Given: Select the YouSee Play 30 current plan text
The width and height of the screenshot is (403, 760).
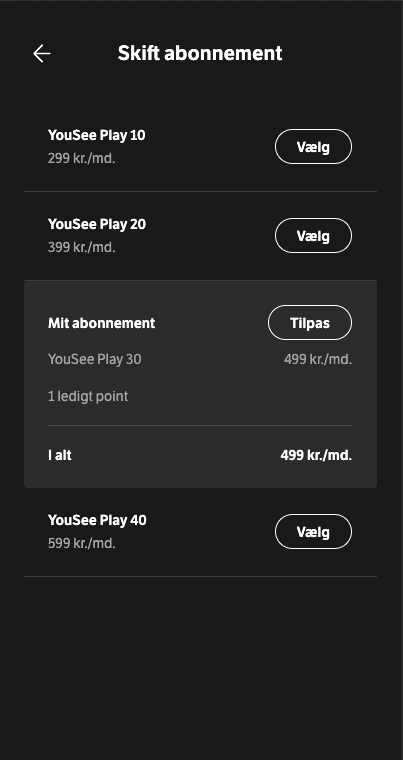Looking at the screenshot, I should click(95, 360).
